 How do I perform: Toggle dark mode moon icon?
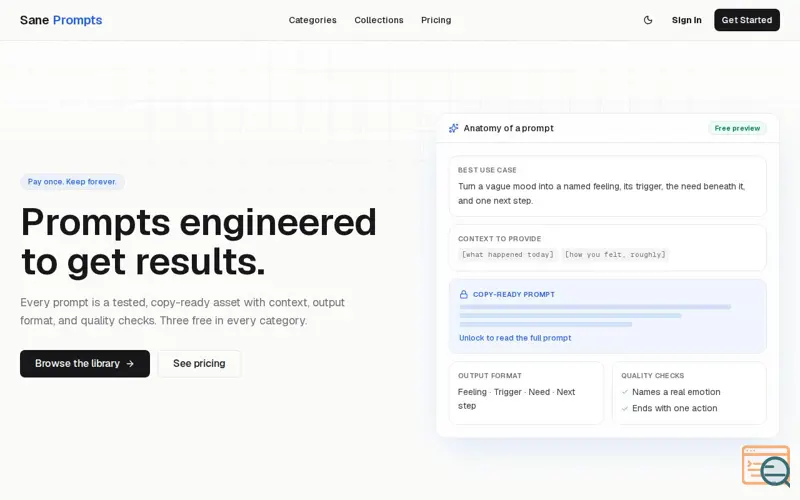[x=648, y=20]
